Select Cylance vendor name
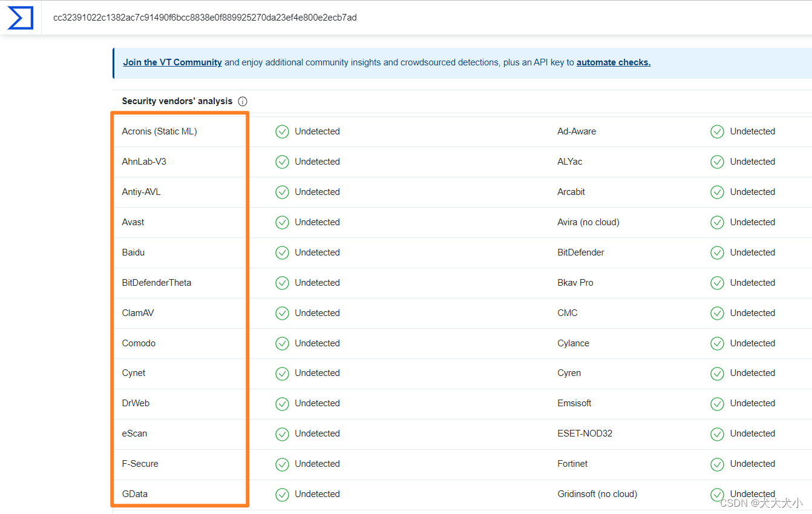 pyautogui.click(x=573, y=343)
